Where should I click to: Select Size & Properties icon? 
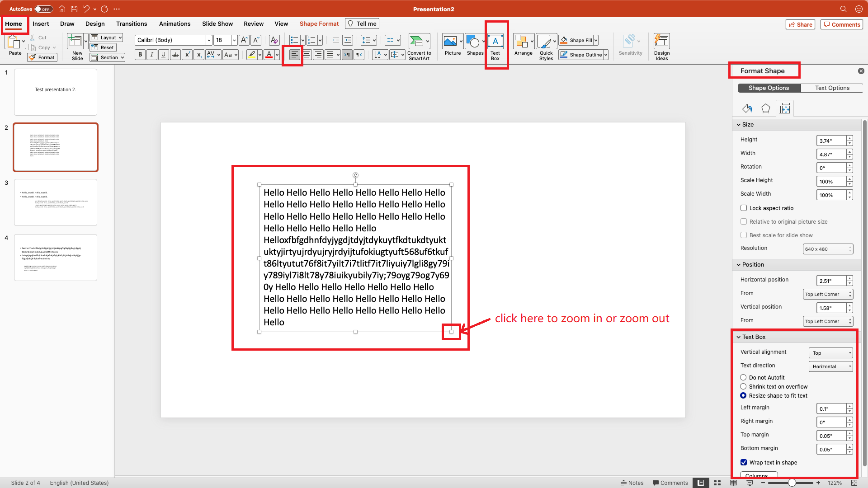[x=785, y=108]
